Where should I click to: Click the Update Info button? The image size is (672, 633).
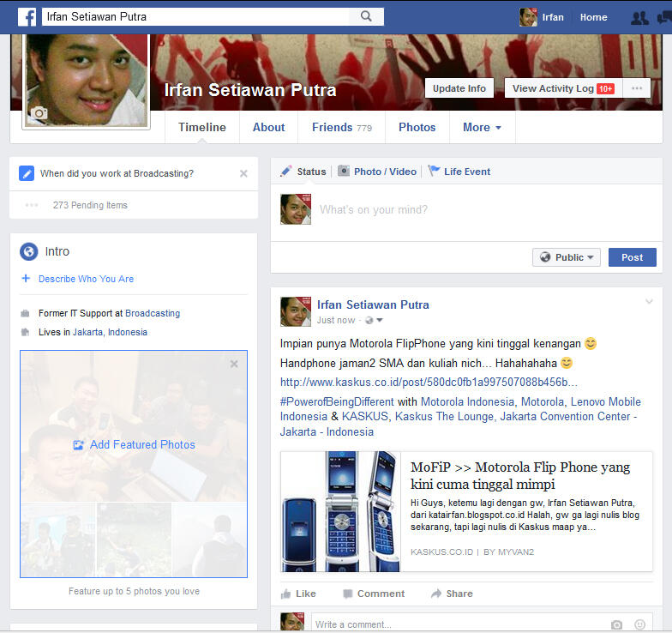coord(459,87)
